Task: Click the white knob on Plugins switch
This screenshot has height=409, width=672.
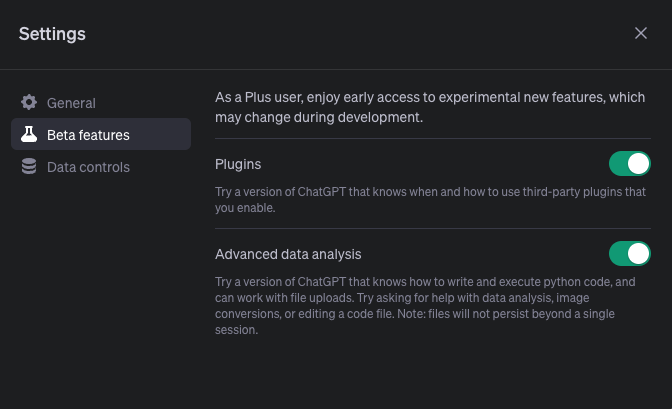Action: (x=638, y=164)
